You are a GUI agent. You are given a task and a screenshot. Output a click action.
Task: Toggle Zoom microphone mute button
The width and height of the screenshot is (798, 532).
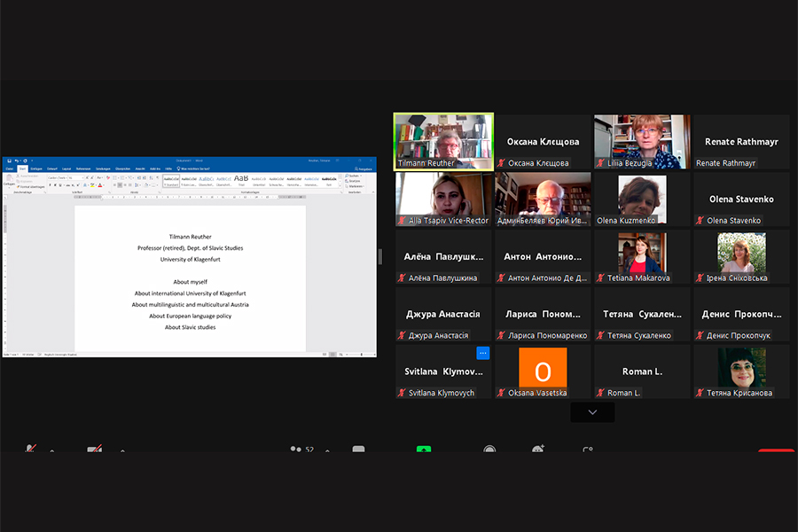[x=31, y=449]
